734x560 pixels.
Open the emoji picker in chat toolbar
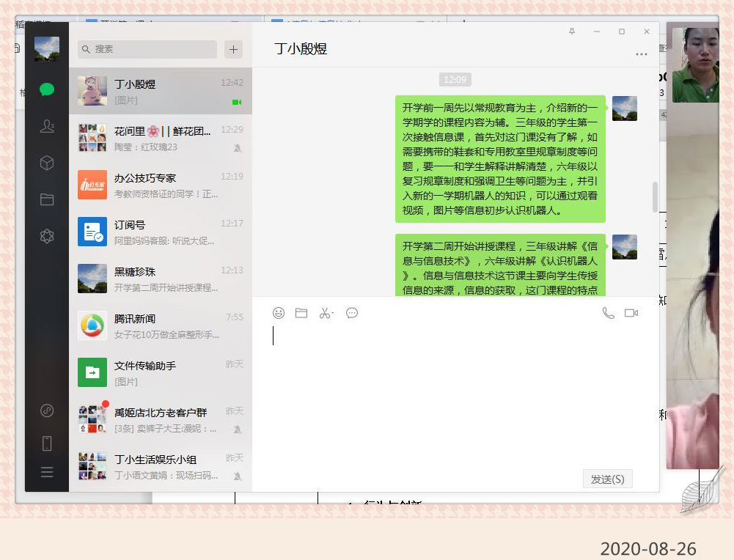(279, 313)
